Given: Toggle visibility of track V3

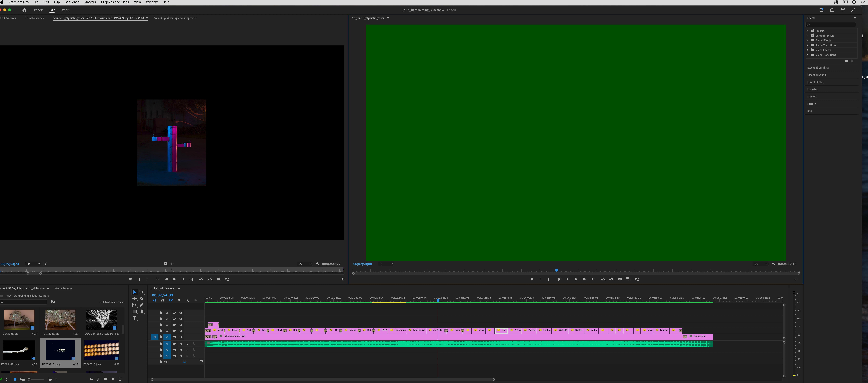Looking at the screenshot, I should [x=181, y=325].
